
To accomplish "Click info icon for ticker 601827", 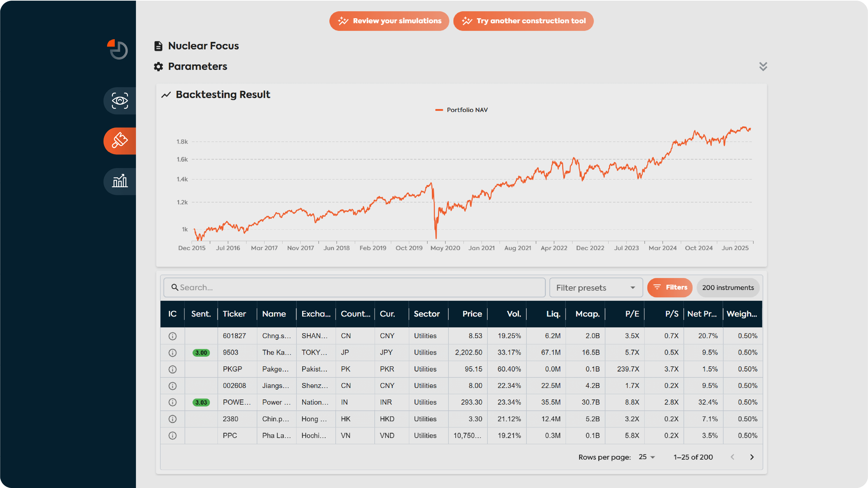I will point(172,336).
